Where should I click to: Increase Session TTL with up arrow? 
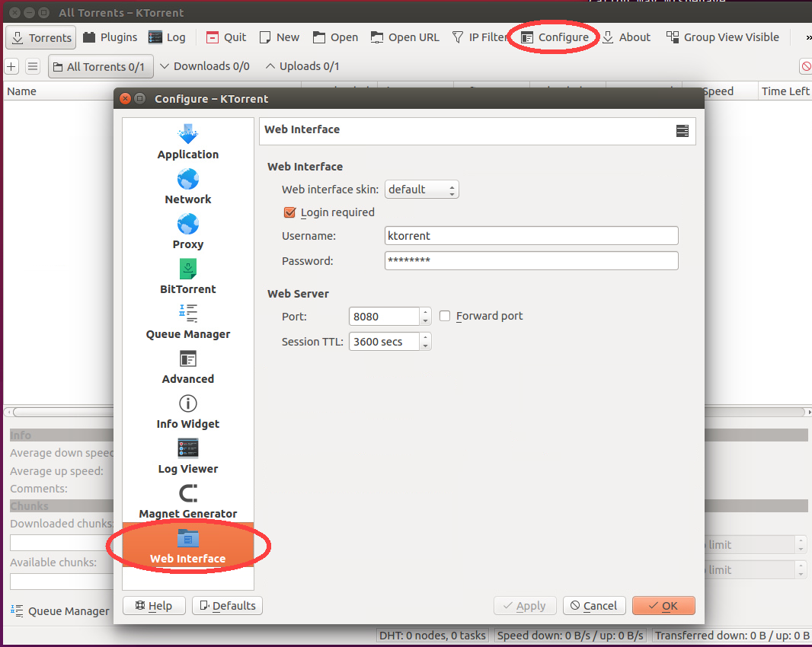425,337
